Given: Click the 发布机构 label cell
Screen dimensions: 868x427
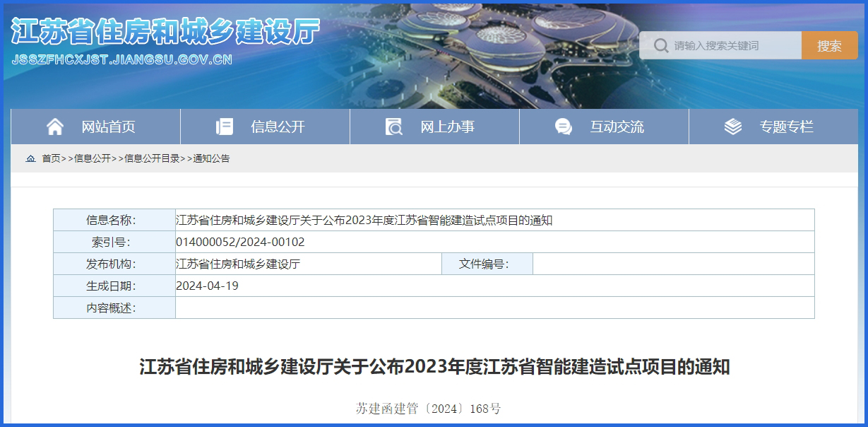Looking at the screenshot, I should click(x=114, y=264).
